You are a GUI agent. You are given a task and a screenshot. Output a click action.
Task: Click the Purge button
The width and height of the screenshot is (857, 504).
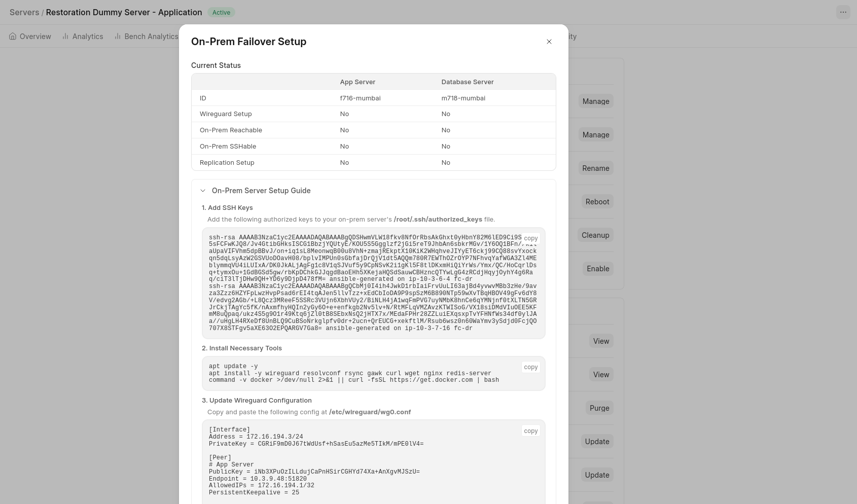pos(599,408)
